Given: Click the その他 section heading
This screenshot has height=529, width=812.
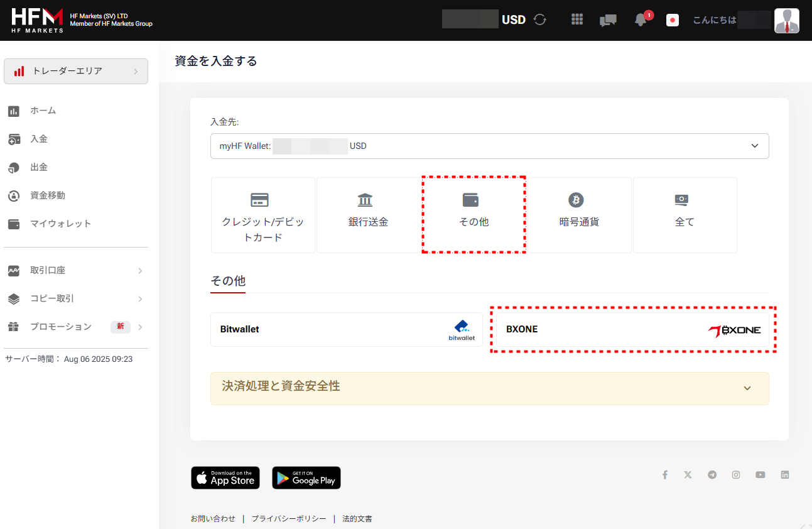Looking at the screenshot, I should coord(228,281).
